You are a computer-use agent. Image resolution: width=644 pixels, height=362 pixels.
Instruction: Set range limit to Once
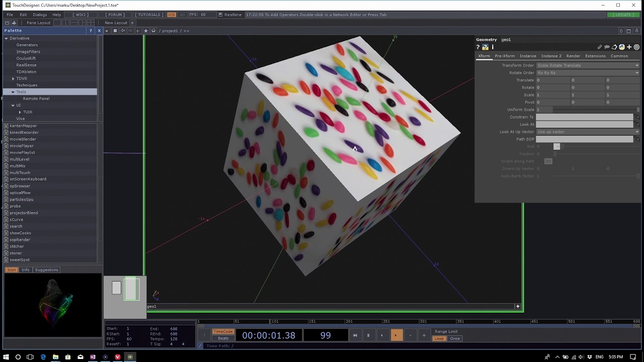point(455,338)
